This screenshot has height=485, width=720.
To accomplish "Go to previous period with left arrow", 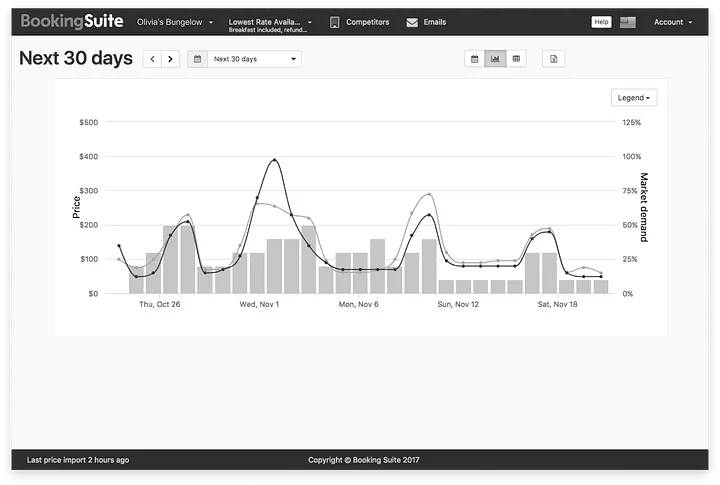I will 152,59.
